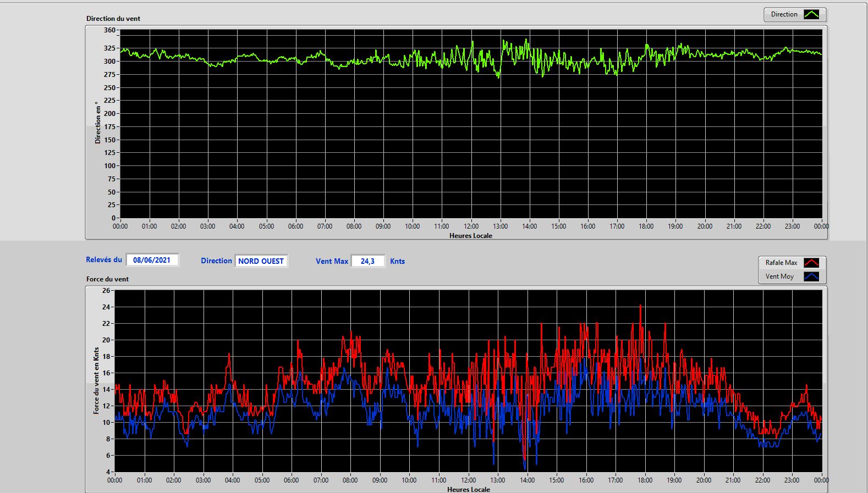Click the Direction du vent chart title

[x=113, y=19]
